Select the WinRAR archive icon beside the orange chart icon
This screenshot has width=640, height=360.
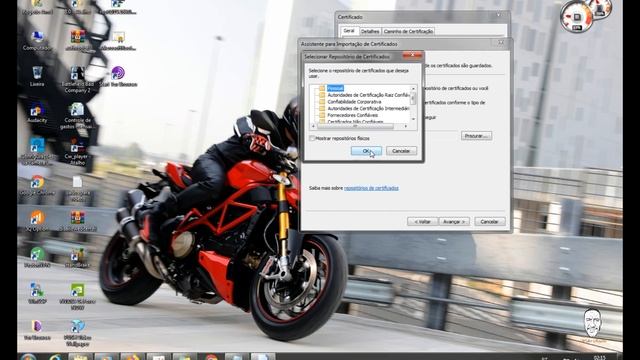point(77,221)
